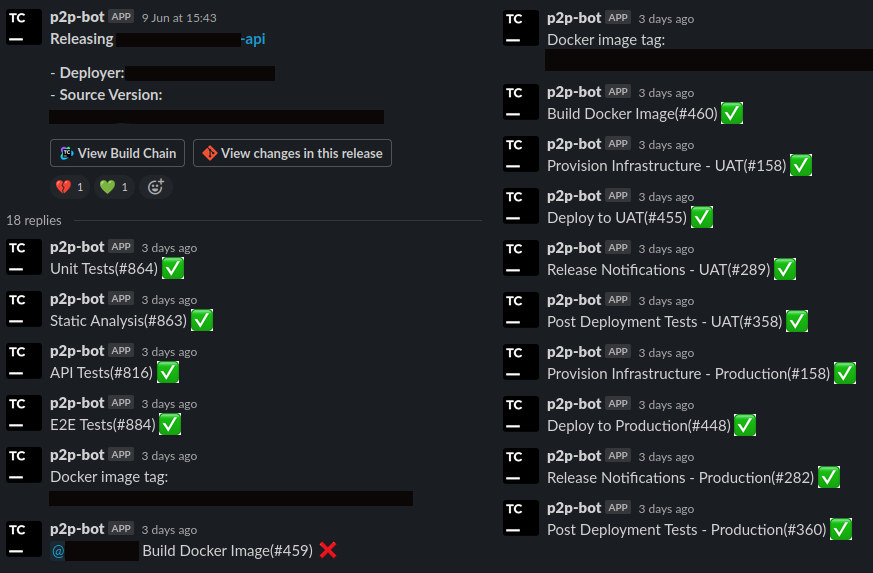Open p2p-bot avatar beside Unit Tests message
The image size is (873, 573).
click(x=24, y=257)
